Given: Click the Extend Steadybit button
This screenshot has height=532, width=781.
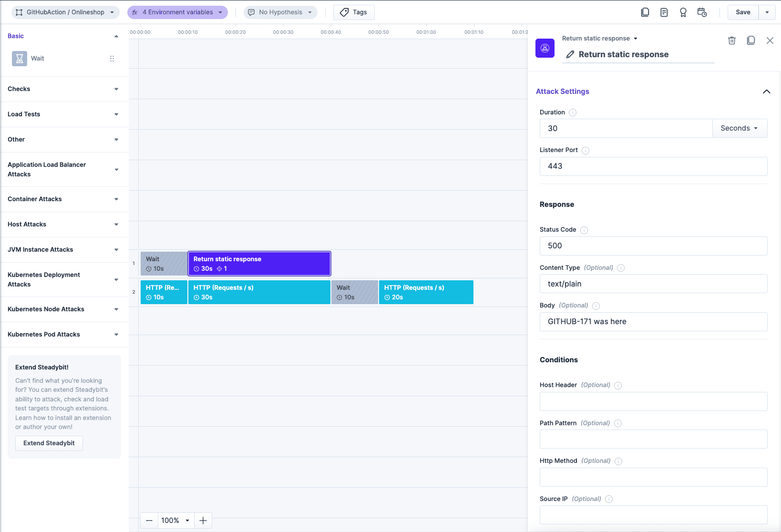Looking at the screenshot, I should (49, 443).
